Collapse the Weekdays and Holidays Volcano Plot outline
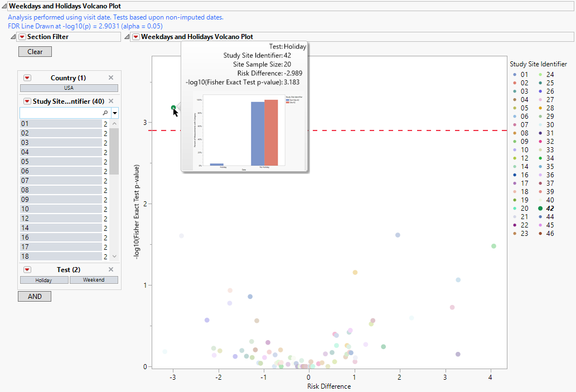This screenshot has height=392, width=576. (x=127, y=37)
